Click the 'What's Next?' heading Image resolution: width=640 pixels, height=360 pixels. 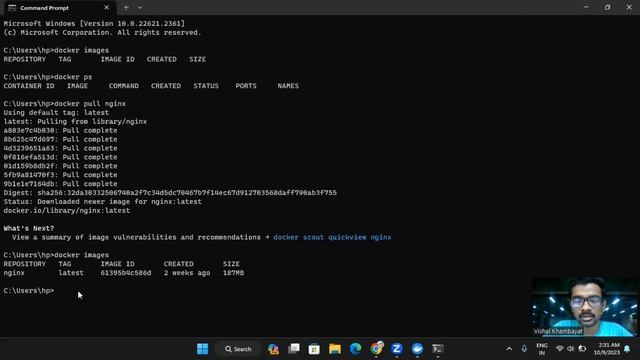coord(29,228)
